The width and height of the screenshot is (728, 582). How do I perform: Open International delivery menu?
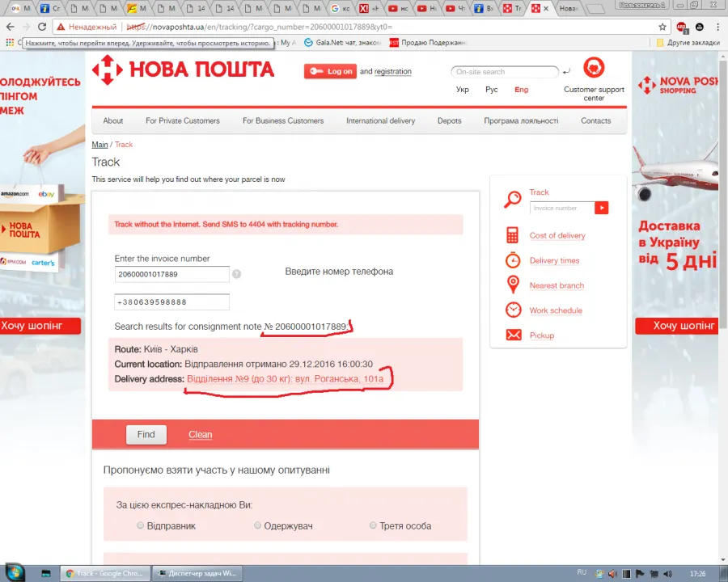(380, 120)
